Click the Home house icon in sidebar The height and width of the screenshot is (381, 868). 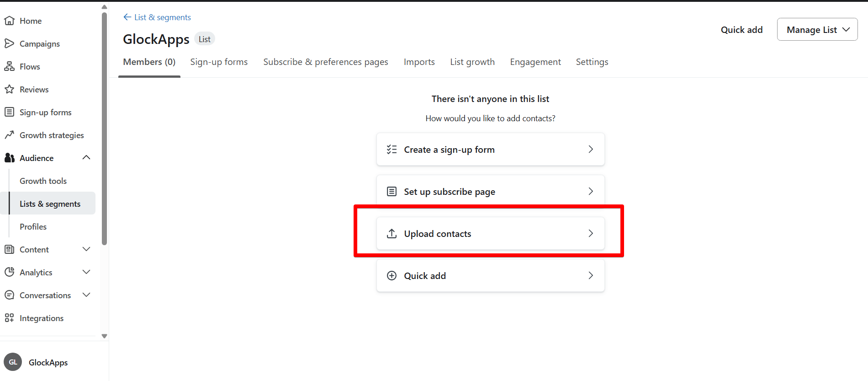(9, 21)
